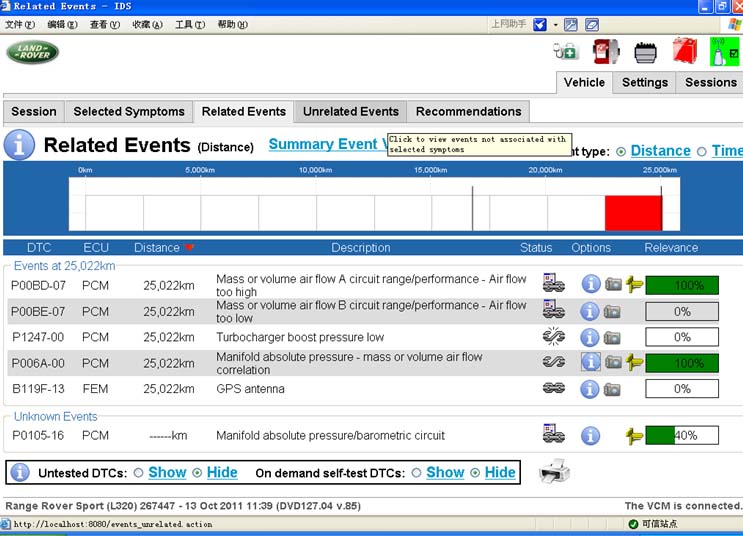
Task: Click yellow pointer icon for P00BD-07
Action: coord(634,284)
